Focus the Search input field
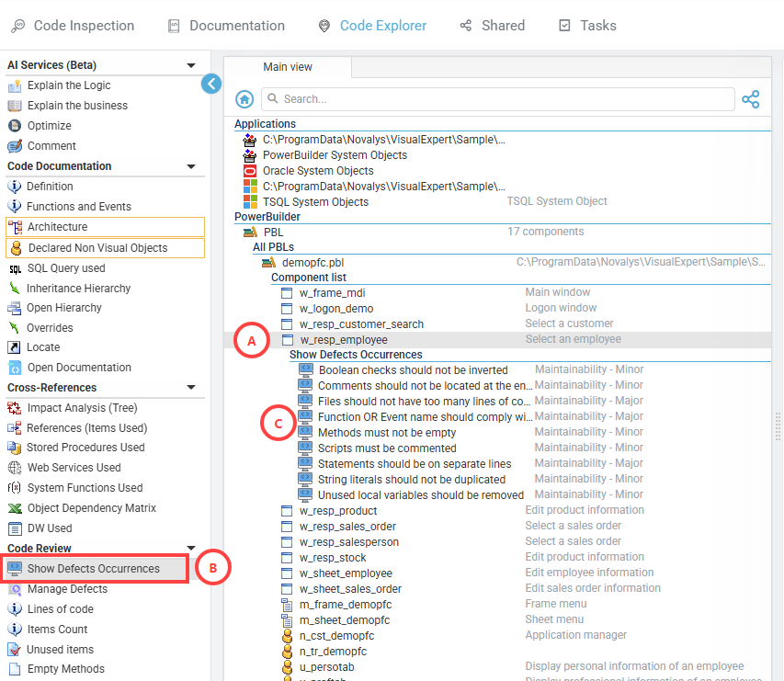The height and width of the screenshot is (681, 784). pos(497,99)
